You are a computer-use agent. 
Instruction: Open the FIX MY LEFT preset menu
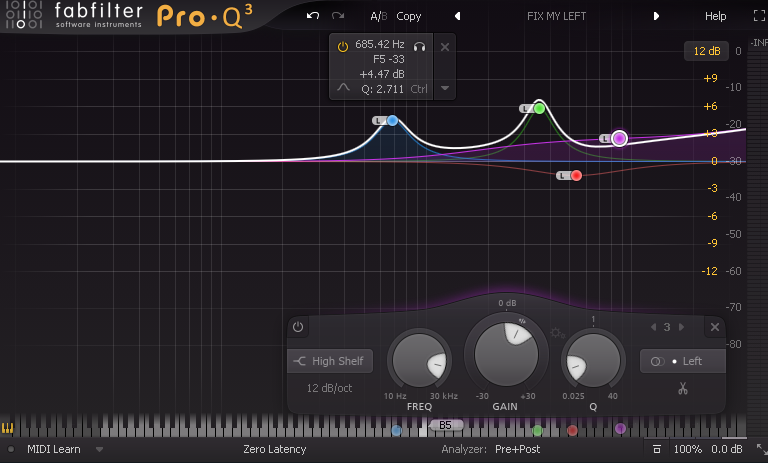(556, 16)
